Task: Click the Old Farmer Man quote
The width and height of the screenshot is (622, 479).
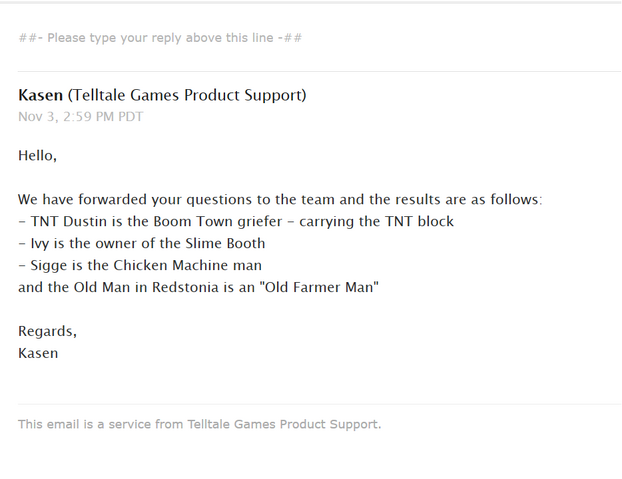Action: (x=319, y=287)
